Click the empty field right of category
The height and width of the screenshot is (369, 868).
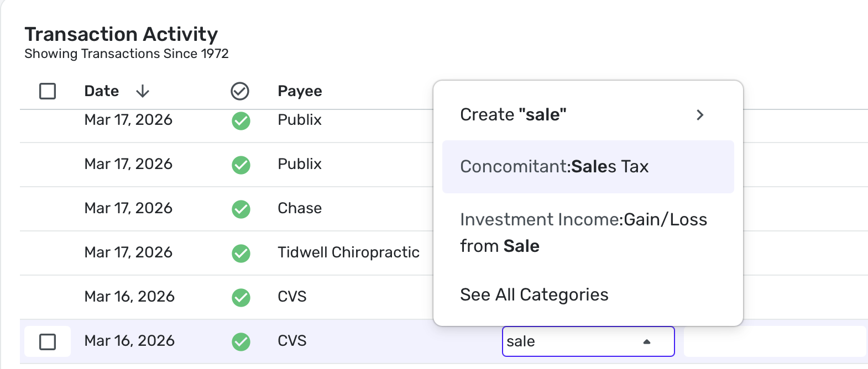(775, 341)
